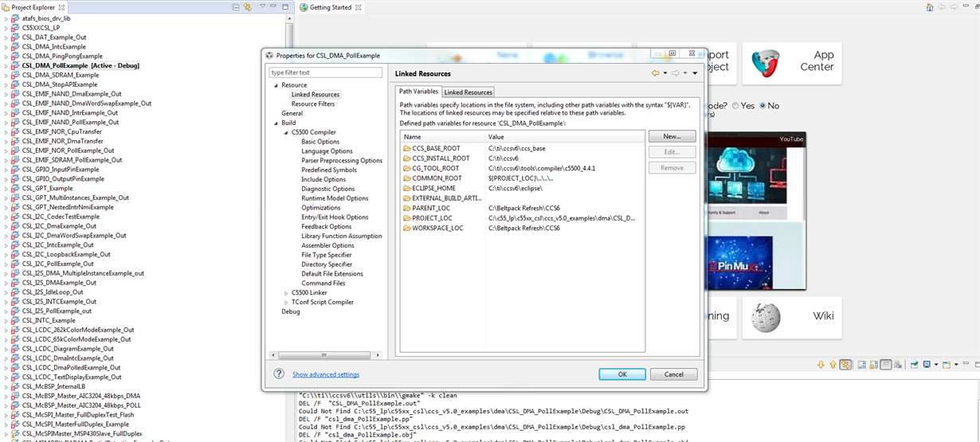Screen dimensions: 980x442
Task: Click the console's yellow down arrow icon
Action: [x=821, y=365]
